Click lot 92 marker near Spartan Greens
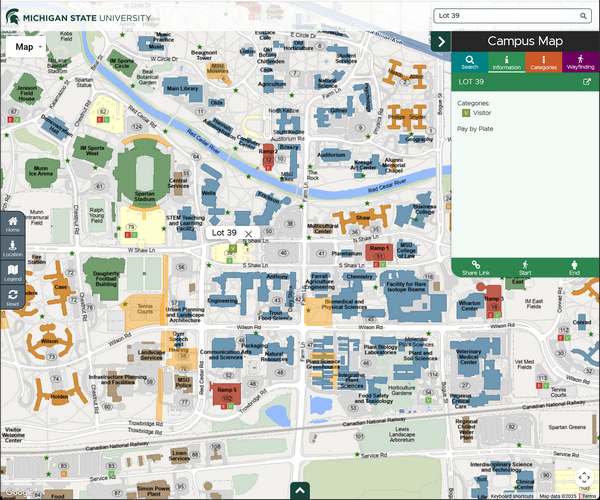 (512, 427)
